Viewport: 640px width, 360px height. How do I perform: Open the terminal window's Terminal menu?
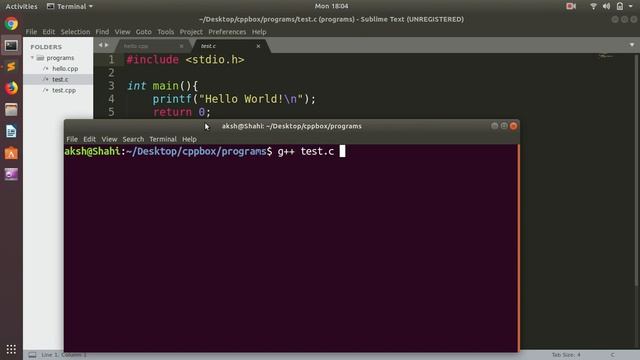tap(163, 139)
